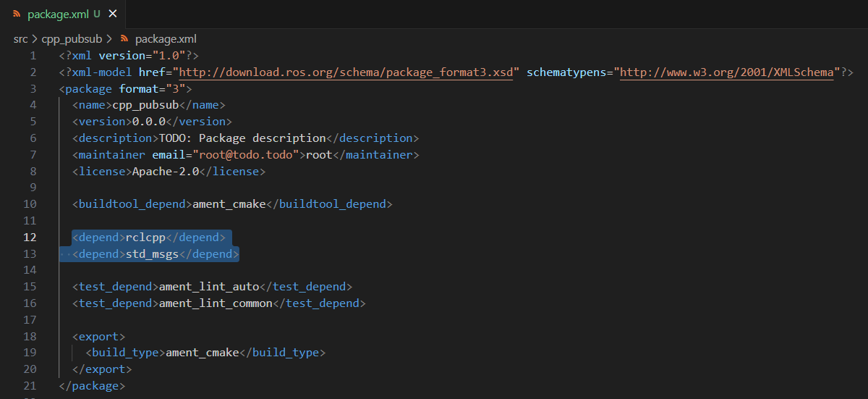Viewport: 868px width, 399px height.
Task: Click the version value '0.0.0'
Action: click(148, 122)
